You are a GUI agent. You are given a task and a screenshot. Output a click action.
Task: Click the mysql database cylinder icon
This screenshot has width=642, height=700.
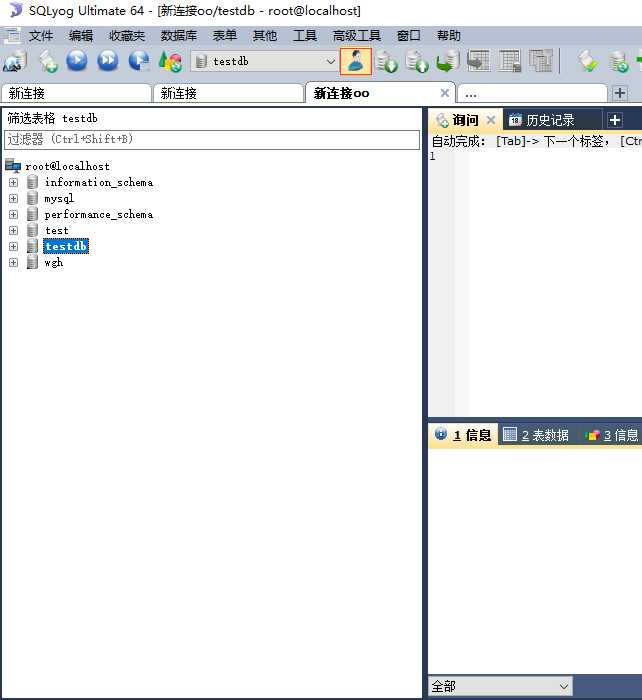(x=32, y=198)
